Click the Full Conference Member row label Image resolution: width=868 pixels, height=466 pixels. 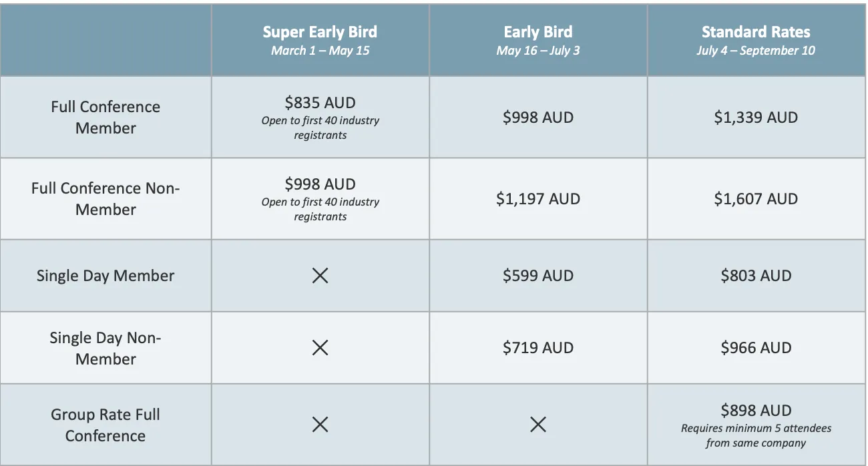coord(105,118)
